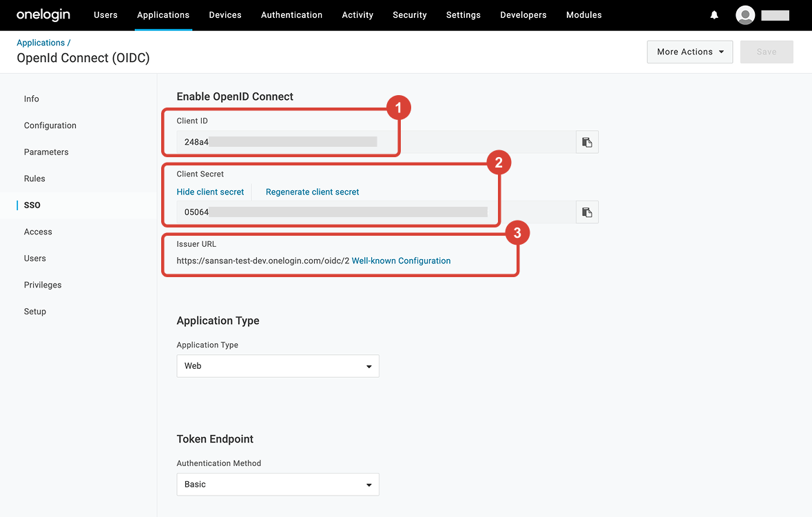Click Regenerate client secret link
The image size is (812, 517).
312,192
